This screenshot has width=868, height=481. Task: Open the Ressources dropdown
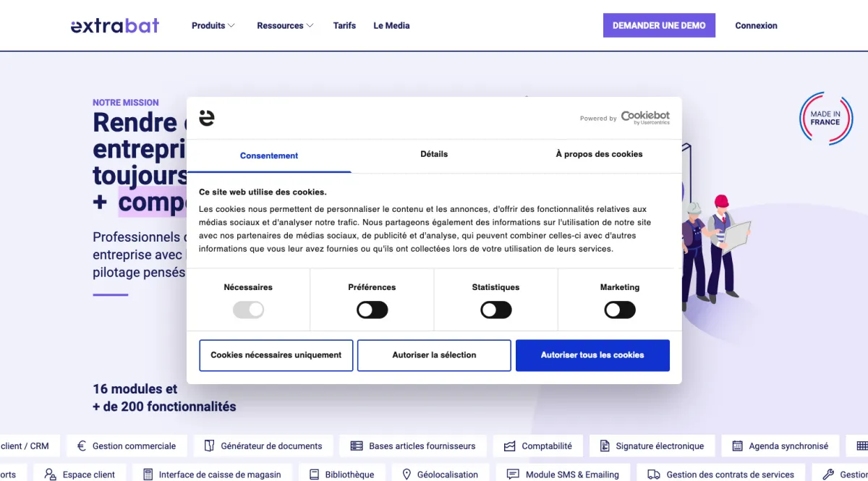(284, 25)
